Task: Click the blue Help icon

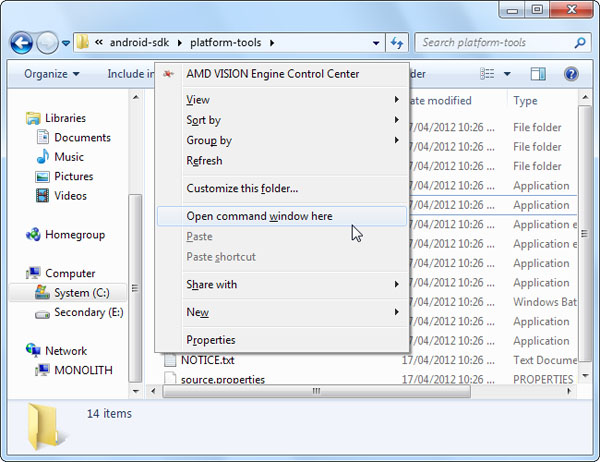Action: 571,74
